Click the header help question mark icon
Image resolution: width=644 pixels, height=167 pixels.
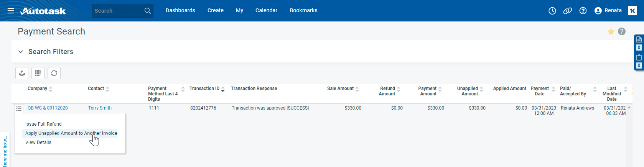[x=583, y=11]
